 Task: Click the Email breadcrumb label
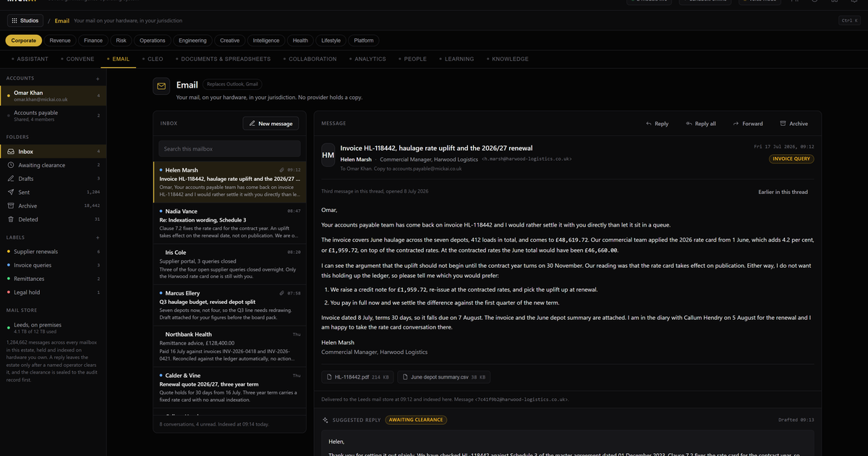(62, 21)
